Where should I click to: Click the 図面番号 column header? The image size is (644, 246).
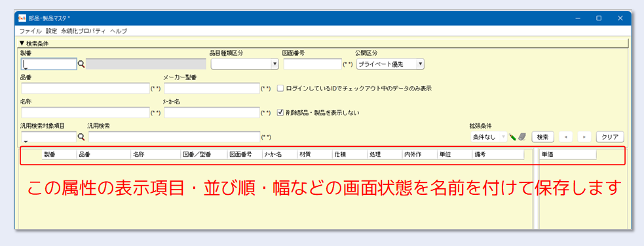tap(244, 154)
